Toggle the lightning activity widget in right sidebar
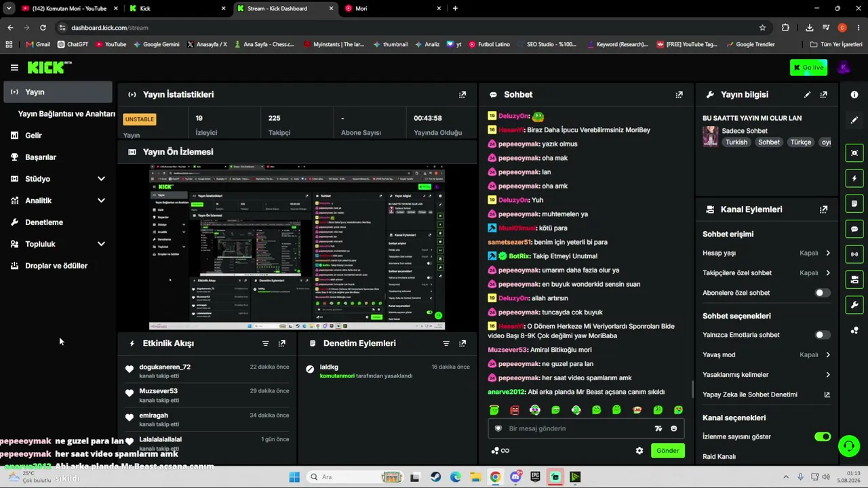 pyautogui.click(x=854, y=179)
